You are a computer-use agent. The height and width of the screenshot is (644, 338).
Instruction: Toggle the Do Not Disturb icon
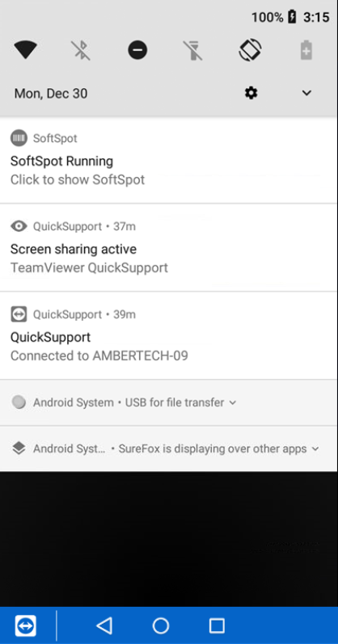[137, 51]
